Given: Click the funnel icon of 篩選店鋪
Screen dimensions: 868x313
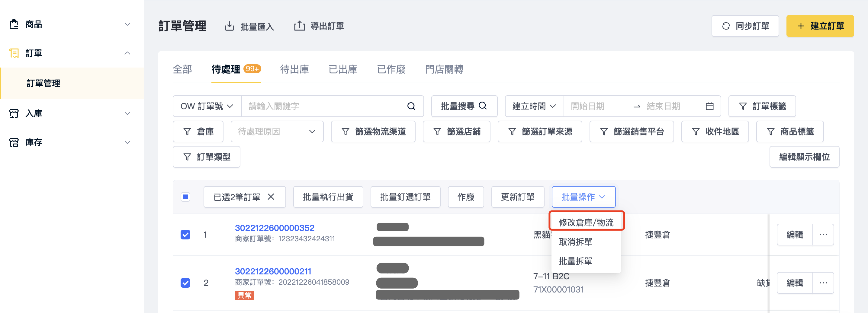Looking at the screenshot, I should tap(437, 131).
